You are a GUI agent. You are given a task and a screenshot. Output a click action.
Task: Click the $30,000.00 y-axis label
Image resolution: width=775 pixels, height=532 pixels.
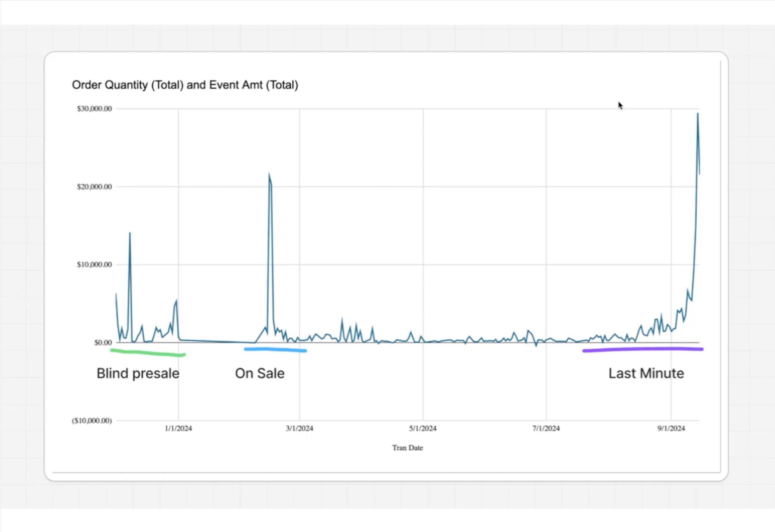94,109
